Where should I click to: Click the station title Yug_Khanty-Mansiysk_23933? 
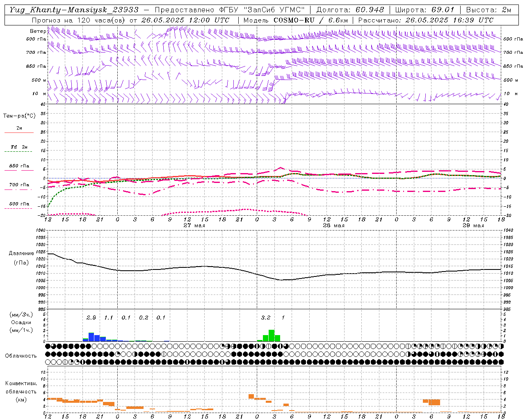coord(74,10)
